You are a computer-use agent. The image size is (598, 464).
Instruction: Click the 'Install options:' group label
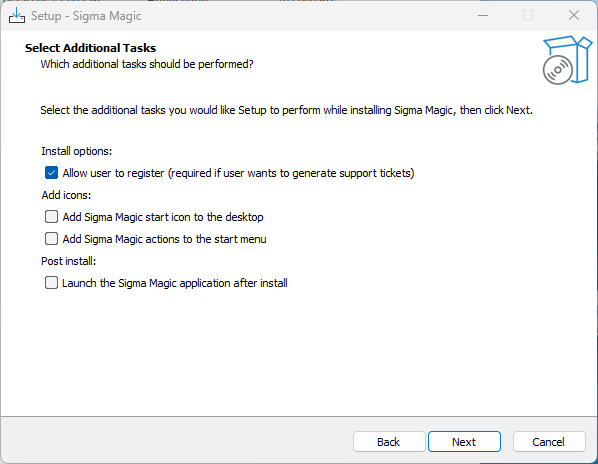[x=77, y=151]
